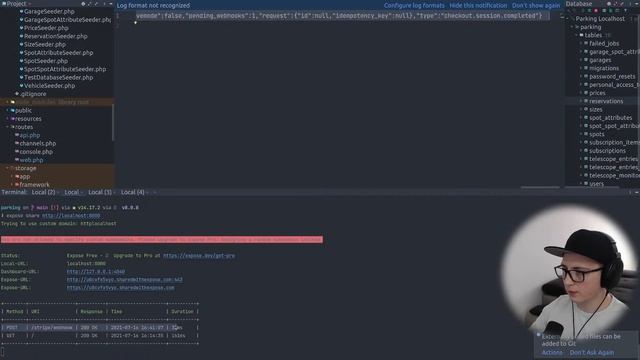Click the Project panel title

pyautogui.click(x=16, y=4)
